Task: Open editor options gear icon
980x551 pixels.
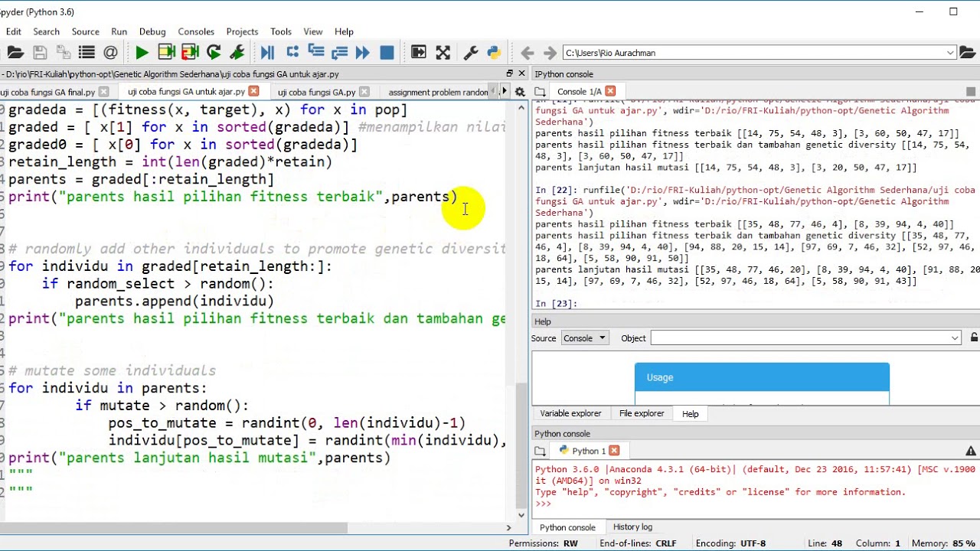Action: 520,92
